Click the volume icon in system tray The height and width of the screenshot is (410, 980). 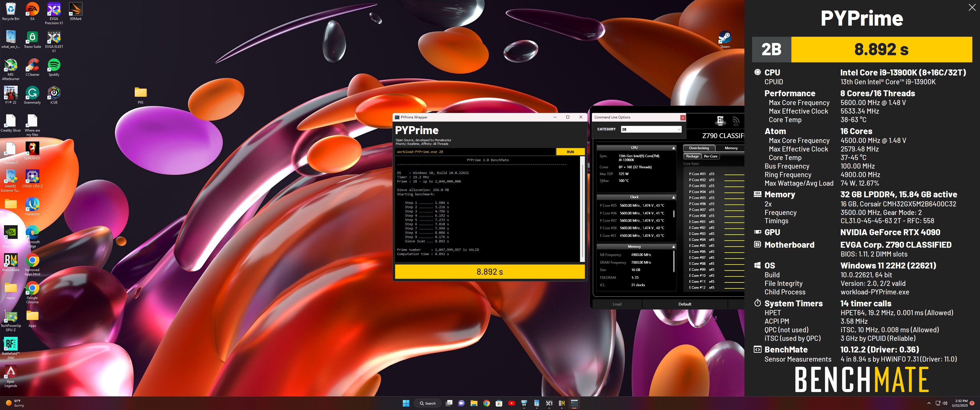[945, 403]
